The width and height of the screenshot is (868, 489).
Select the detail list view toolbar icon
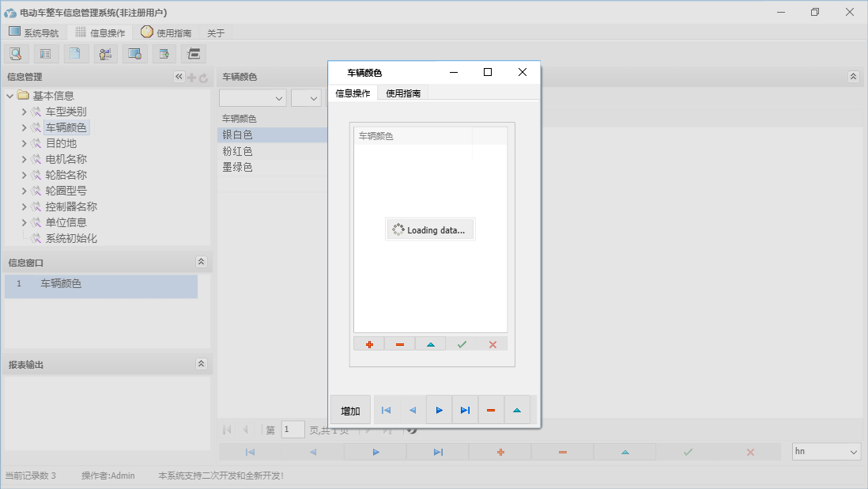click(x=45, y=53)
